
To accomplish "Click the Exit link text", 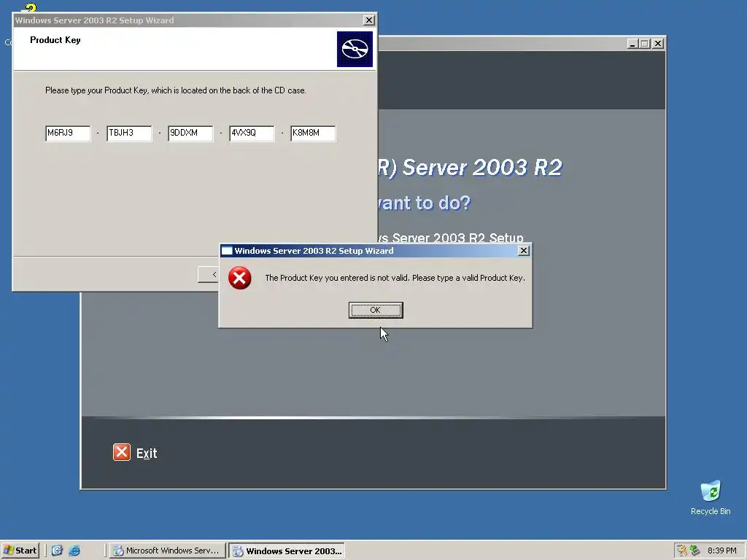I will coord(147,454).
